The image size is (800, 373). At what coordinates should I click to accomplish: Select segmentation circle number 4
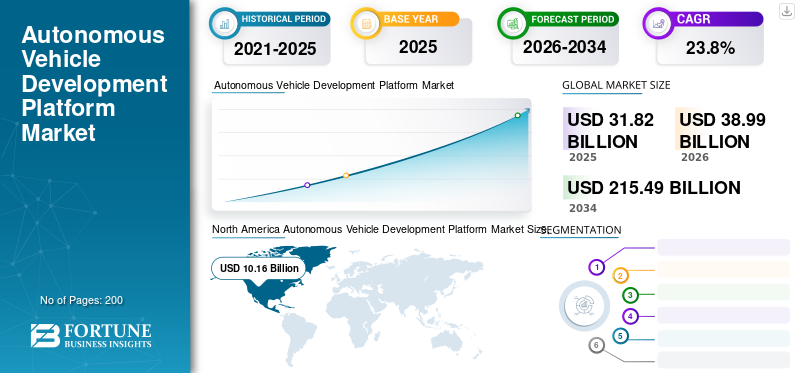(631, 316)
